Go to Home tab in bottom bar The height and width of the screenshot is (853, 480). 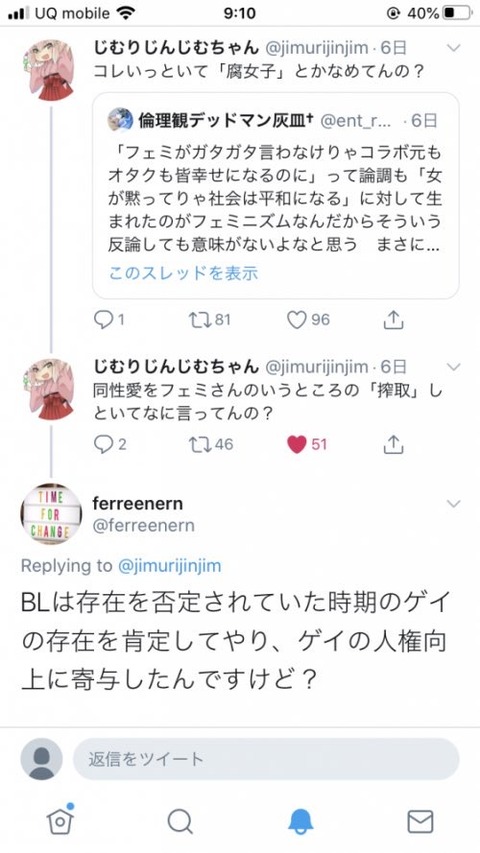60,820
